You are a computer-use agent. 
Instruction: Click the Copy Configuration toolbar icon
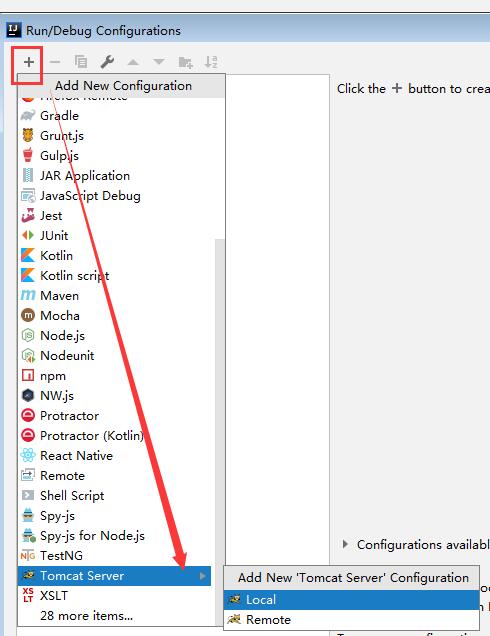(x=81, y=62)
